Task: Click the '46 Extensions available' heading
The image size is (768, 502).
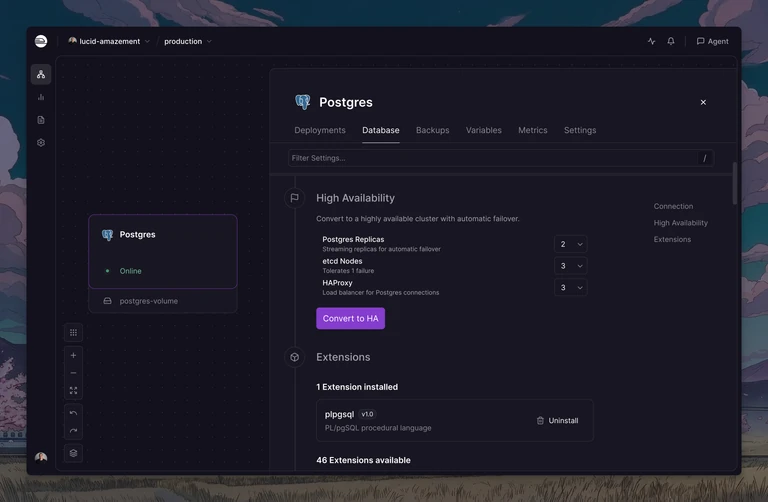Action: [363, 460]
